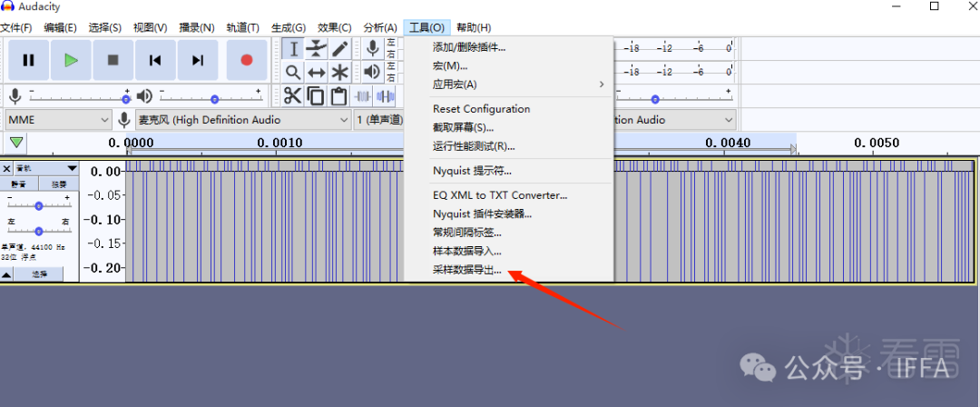Open the 麦克风 recording device dropdown
The width and height of the screenshot is (980, 407).
(243, 120)
